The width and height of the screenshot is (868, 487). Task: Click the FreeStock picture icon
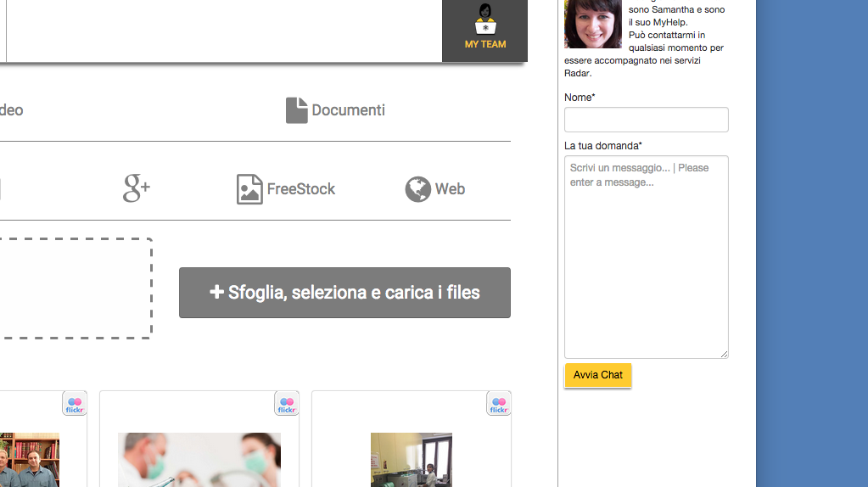coord(249,189)
